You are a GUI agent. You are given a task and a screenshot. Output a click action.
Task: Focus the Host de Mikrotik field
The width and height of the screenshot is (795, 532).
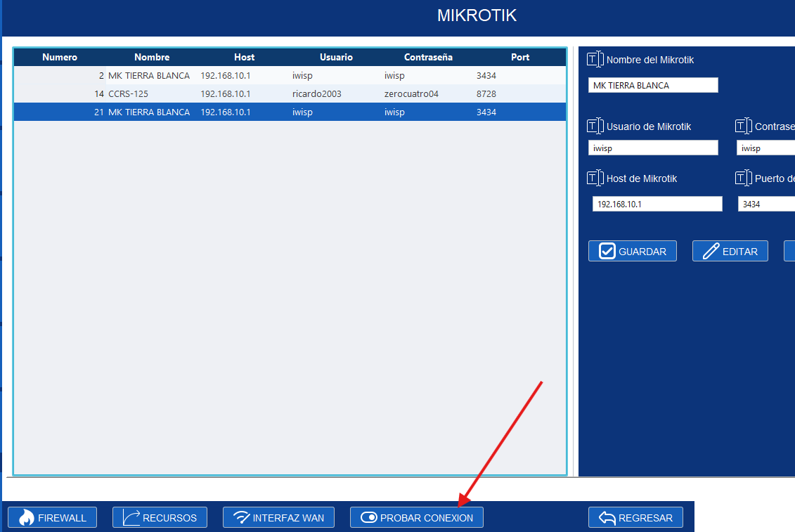point(657,204)
